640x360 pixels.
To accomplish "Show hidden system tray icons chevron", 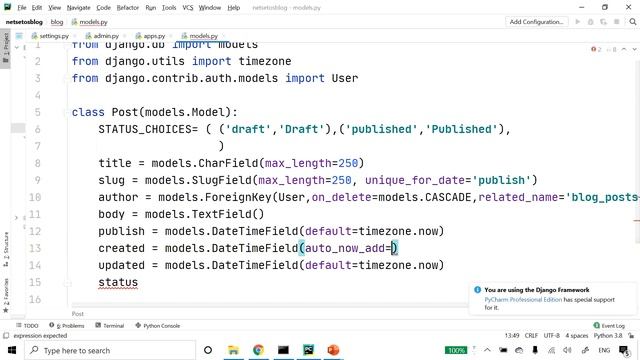I will point(487,350).
